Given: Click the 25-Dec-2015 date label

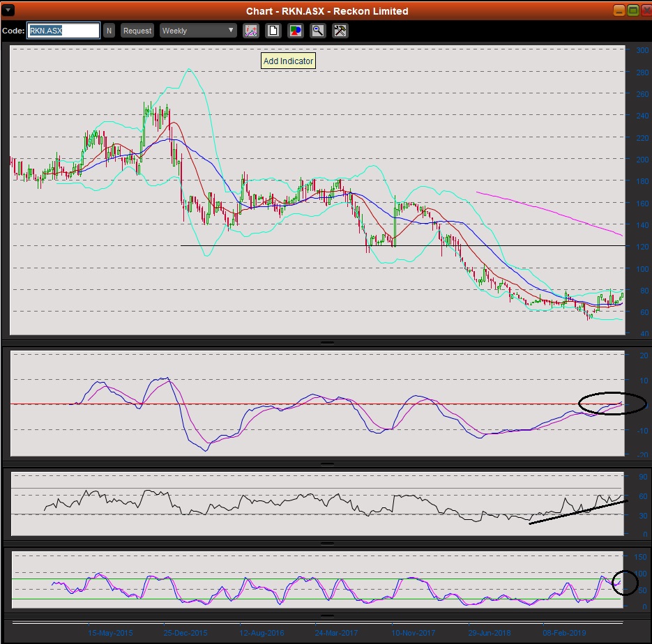Looking at the screenshot, I should point(185,634).
